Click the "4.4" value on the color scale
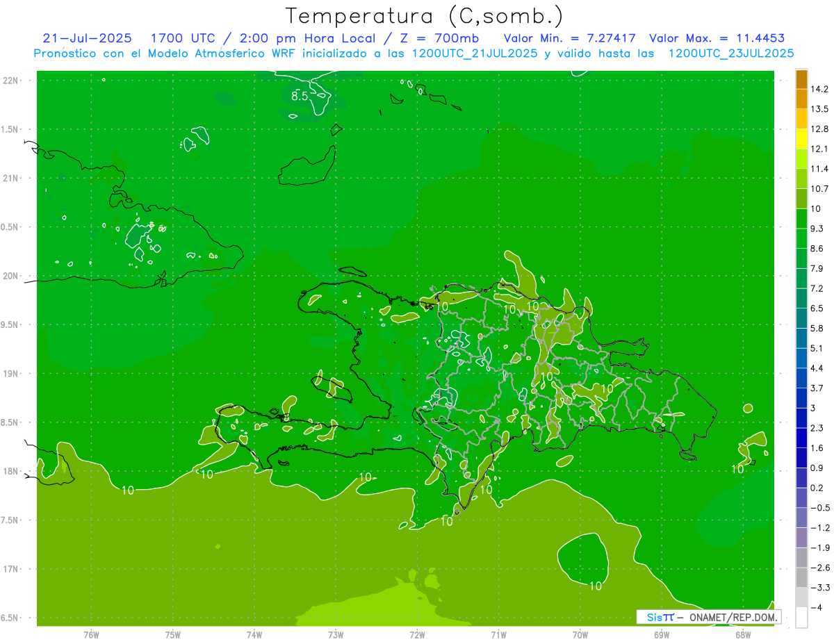 click(x=817, y=368)
